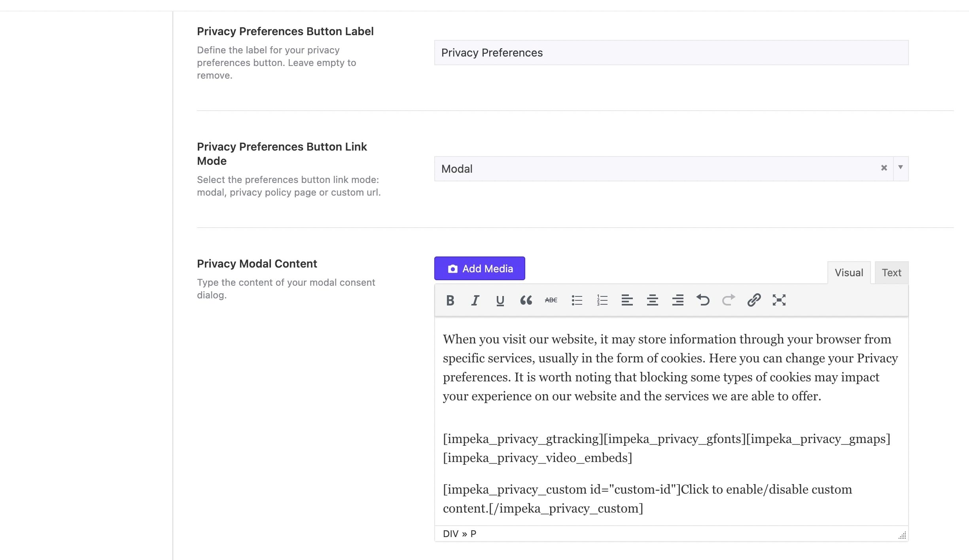Insert a bulleted list
Viewport: 969px width, 560px height.
pos(577,300)
